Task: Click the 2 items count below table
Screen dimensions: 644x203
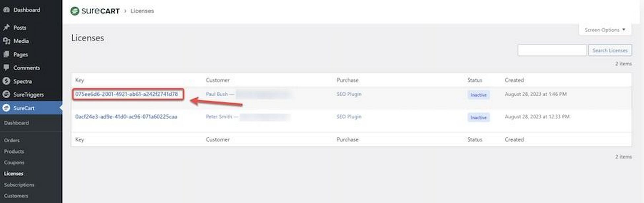Action: [623, 157]
